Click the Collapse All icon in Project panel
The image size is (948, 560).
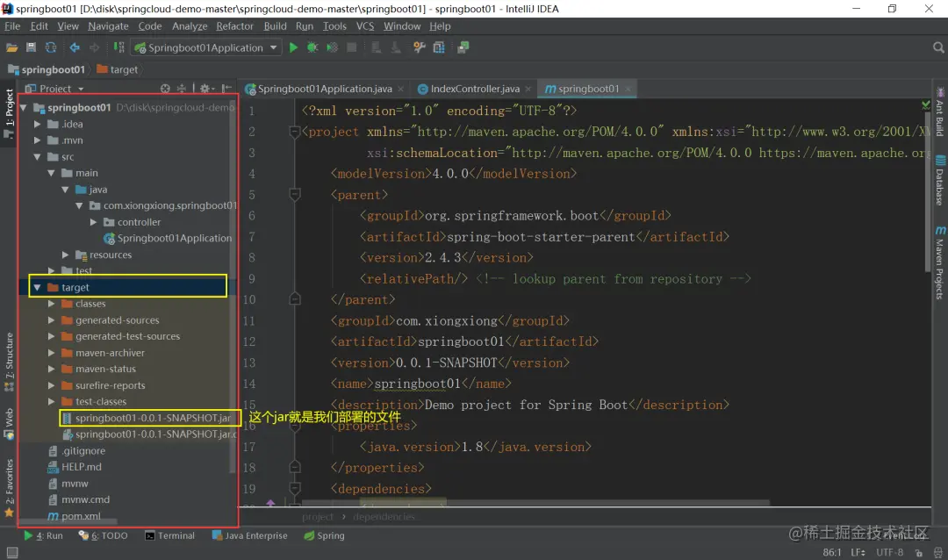click(182, 89)
